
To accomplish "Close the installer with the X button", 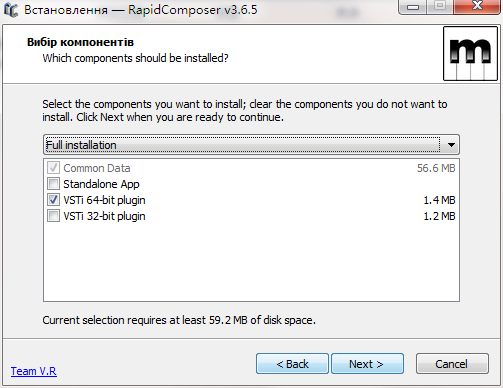I will pos(477,6).
